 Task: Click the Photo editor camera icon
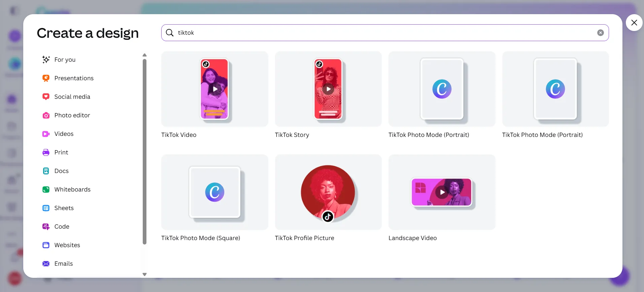coord(46,115)
